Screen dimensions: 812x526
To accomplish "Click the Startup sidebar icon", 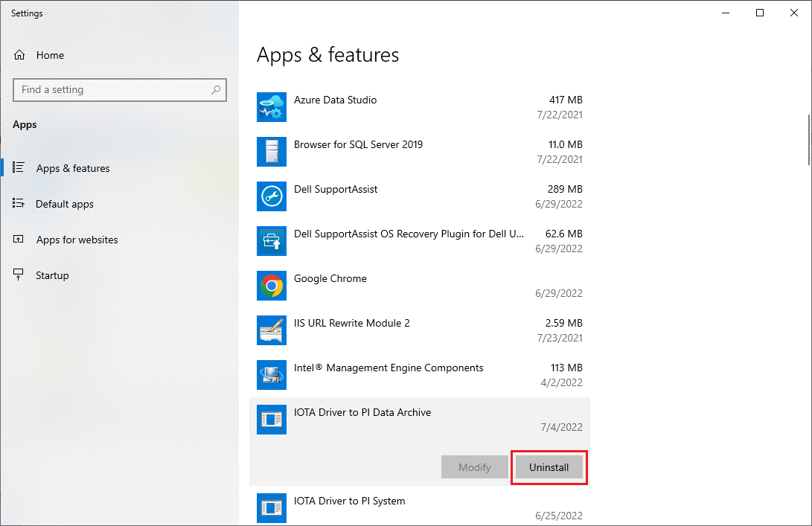I will tap(19, 275).
